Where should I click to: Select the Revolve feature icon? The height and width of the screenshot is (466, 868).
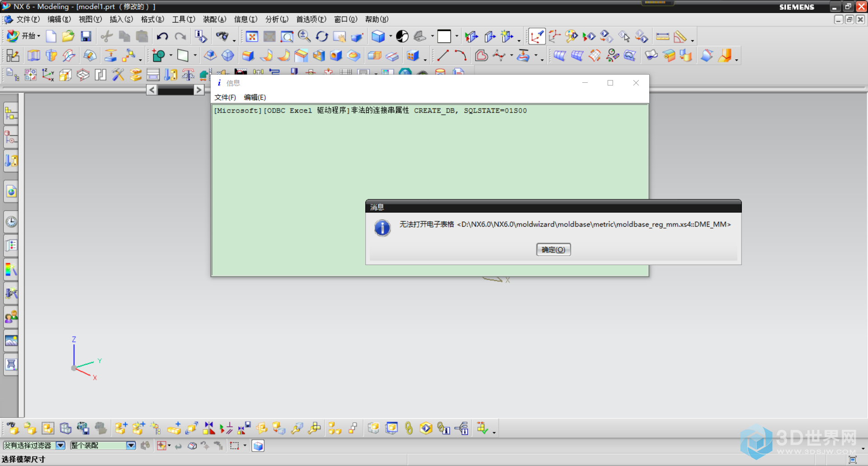tap(51, 56)
